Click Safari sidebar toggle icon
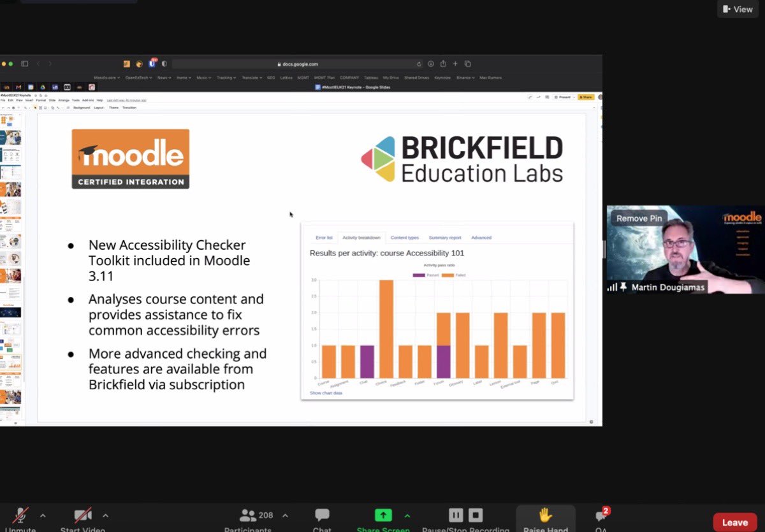765x532 pixels. coord(25,64)
